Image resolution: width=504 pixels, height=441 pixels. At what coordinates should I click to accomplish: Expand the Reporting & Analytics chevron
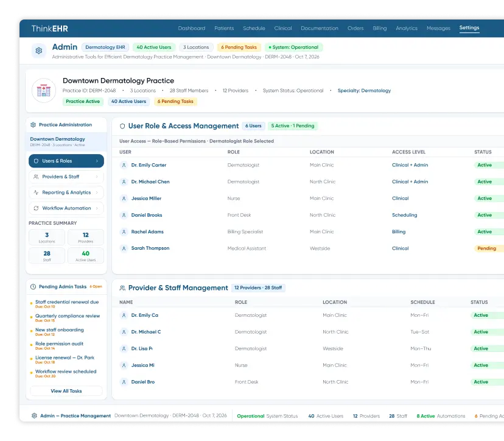click(x=97, y=192)
